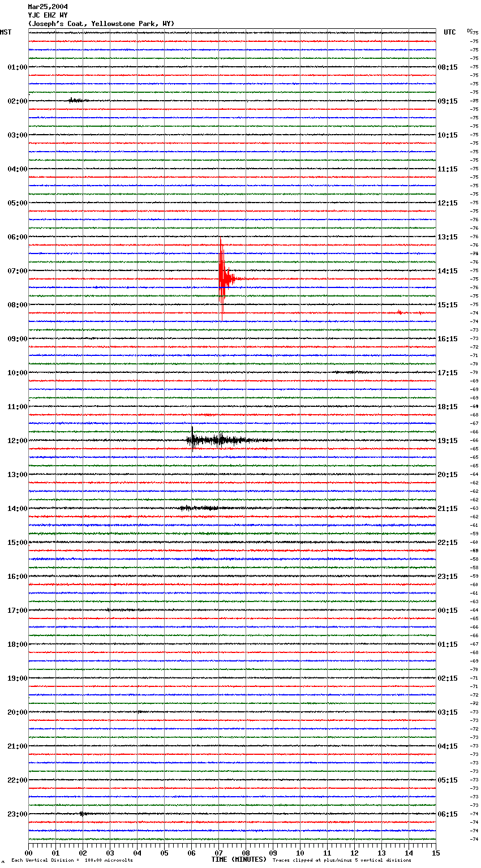
Task: Select the 07:00 MST time label
Action: pos(18,271)
